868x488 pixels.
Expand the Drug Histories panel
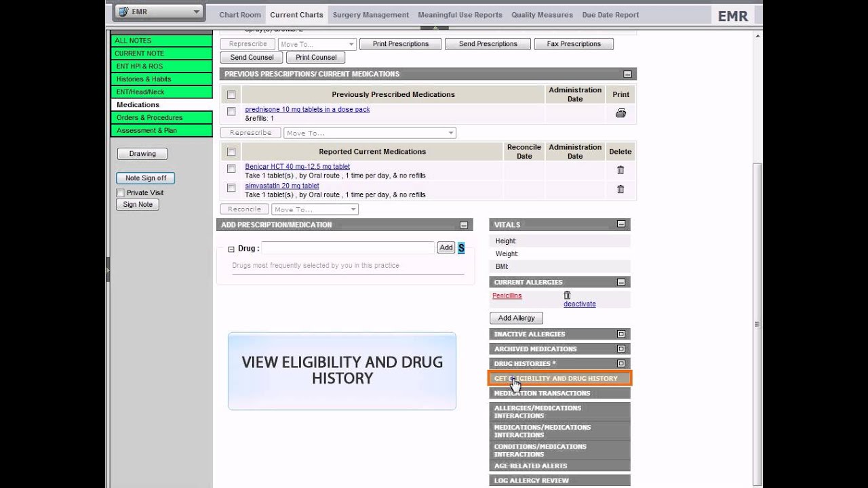pos(621,364)
